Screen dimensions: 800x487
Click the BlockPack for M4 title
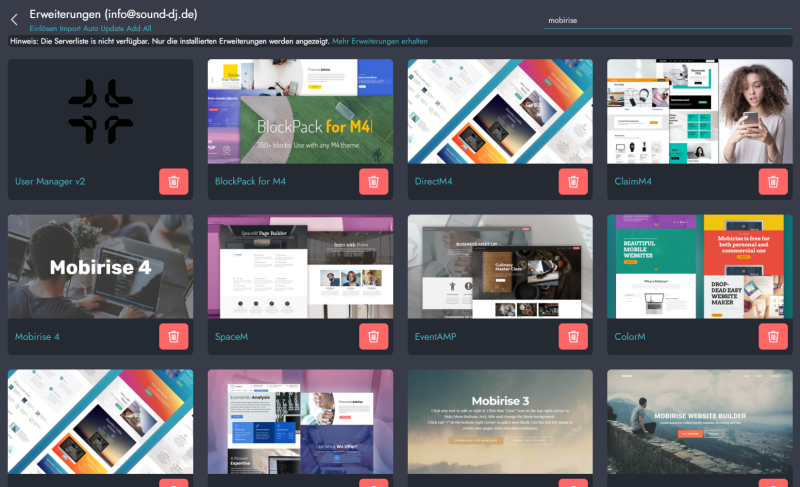pyautogui.click(x=250, y=182)
